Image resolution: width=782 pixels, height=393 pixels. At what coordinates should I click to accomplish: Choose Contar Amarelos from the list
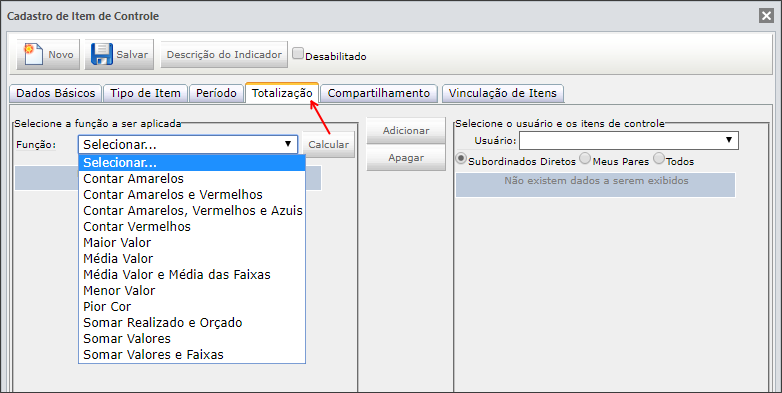(192, 179)
